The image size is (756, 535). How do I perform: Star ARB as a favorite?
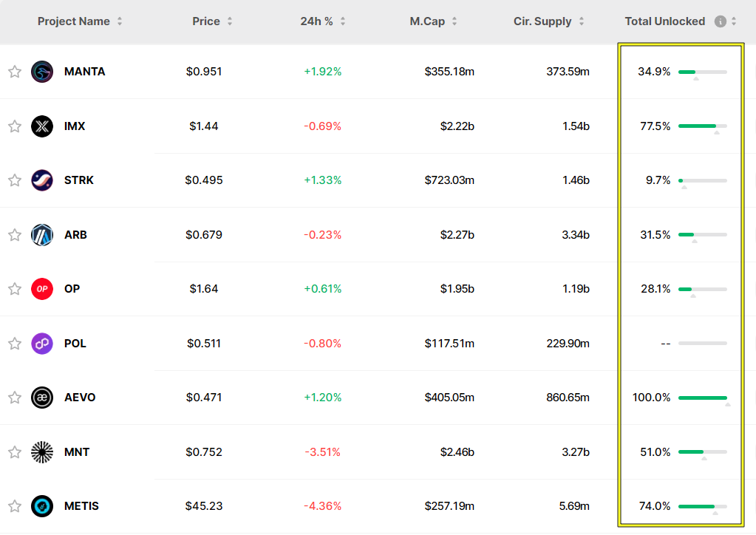(15, 235)
